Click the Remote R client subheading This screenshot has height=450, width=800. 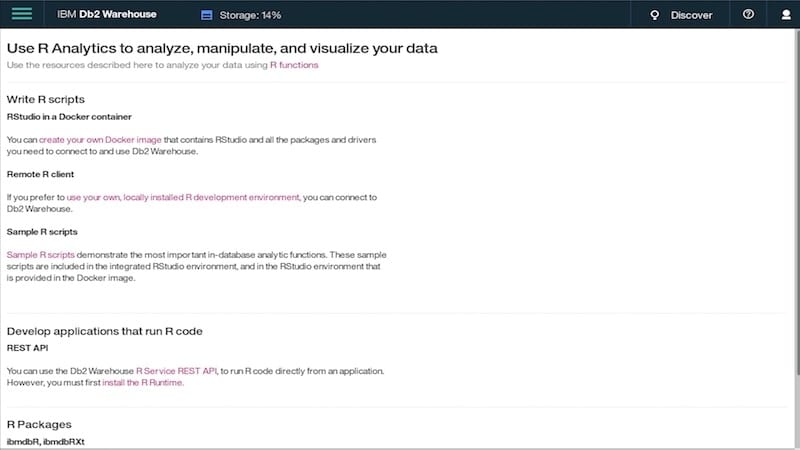tap(40, 174)
